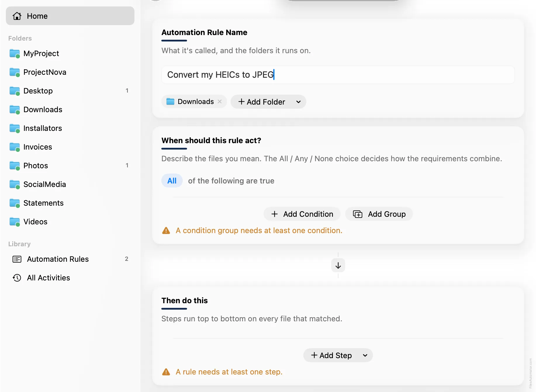Click the condition group warning triangle icon
Viewport: 536px width, 392px height.
click(x=166, y=230)
